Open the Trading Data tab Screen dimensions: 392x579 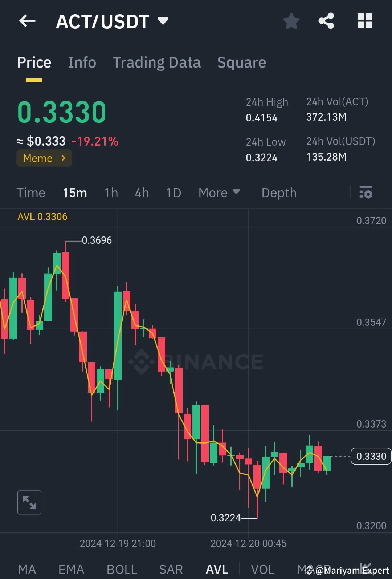(x=157, y=62)
